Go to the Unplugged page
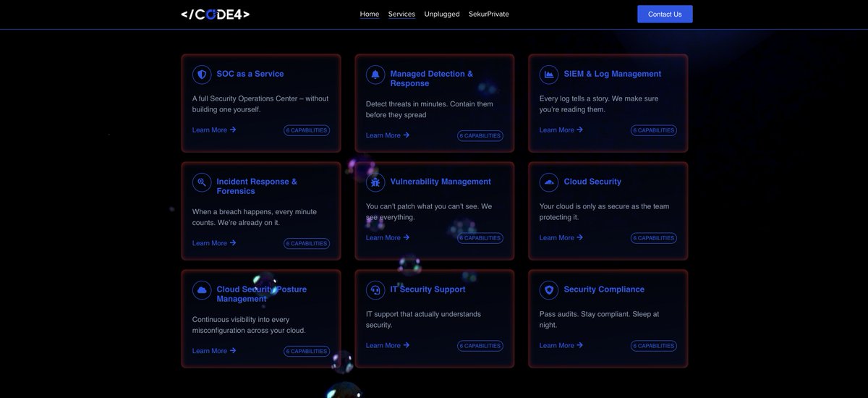868x398 pixels. coord(442,14)
